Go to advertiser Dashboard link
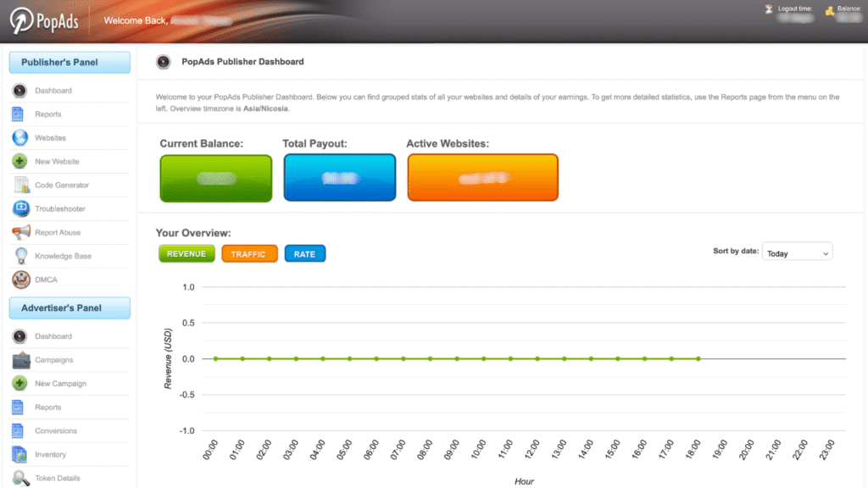868x488 pixels. click(x=53, y=336)
